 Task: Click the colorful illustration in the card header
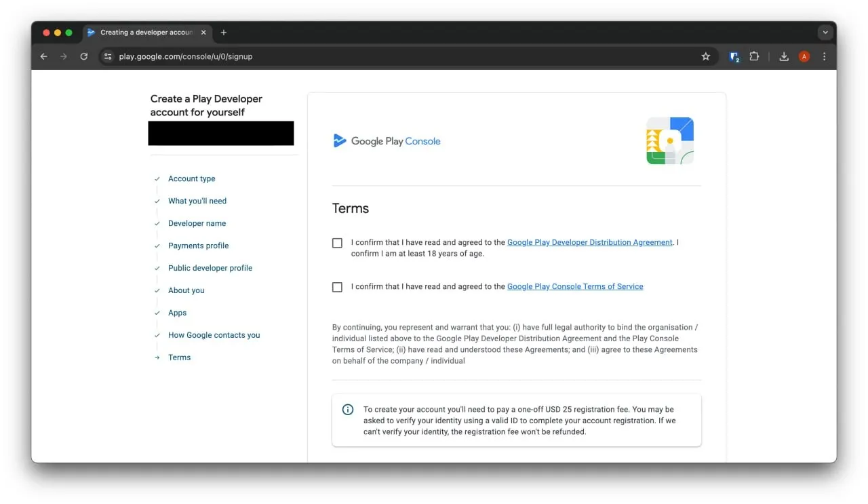[x=670, y=140]
